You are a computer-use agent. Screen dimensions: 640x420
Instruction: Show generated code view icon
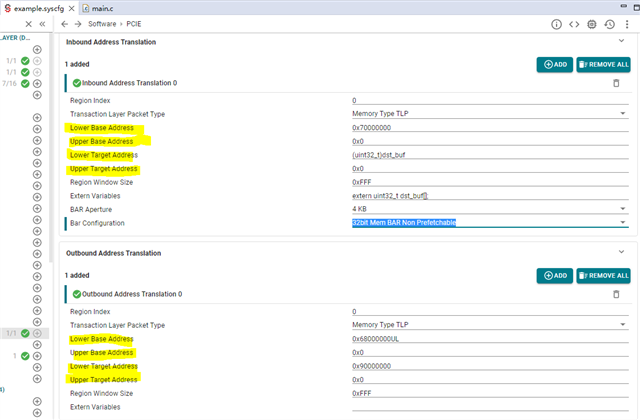tap(575, 23)
